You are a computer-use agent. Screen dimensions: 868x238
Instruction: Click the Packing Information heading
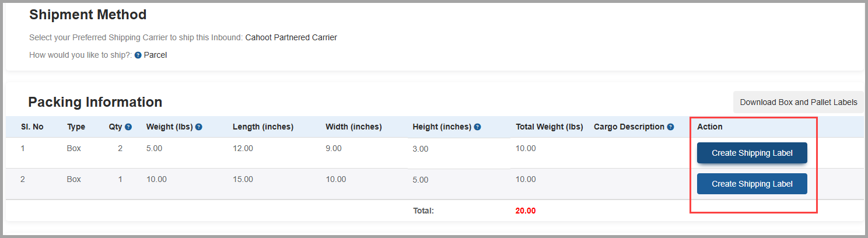[95, 102]
